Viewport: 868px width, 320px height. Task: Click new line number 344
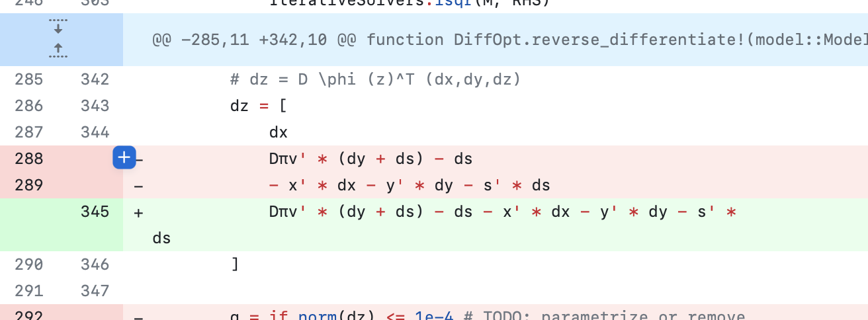pos(95,132)
